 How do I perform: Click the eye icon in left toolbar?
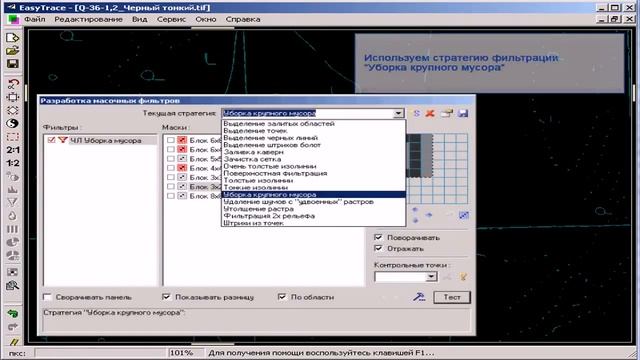[13, 177]
